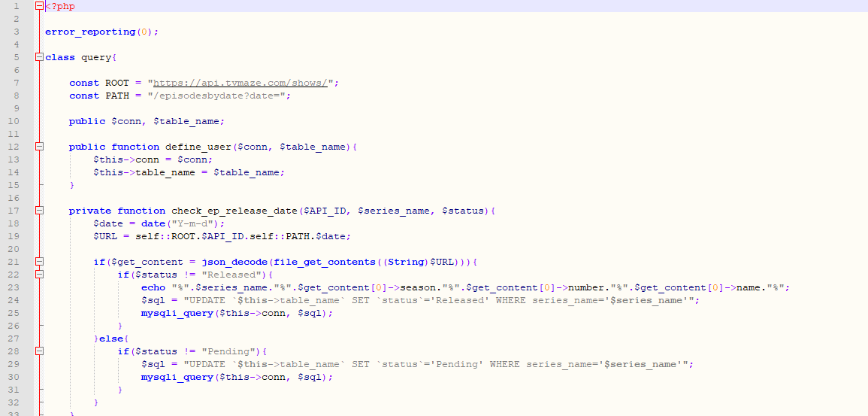The height and width of the screenshot is (416, 868).
Task: Collapse the check_ep_release_date function fold marker
Action: pyautogui.click(x=39, y=211)
